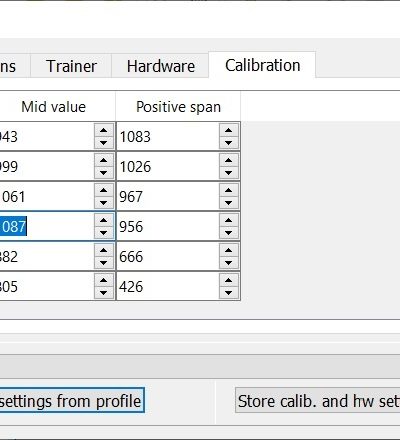Decrease the Positive span value 666
The width and height of the screenshot is (400, 440).
click(x=228, y=263)
